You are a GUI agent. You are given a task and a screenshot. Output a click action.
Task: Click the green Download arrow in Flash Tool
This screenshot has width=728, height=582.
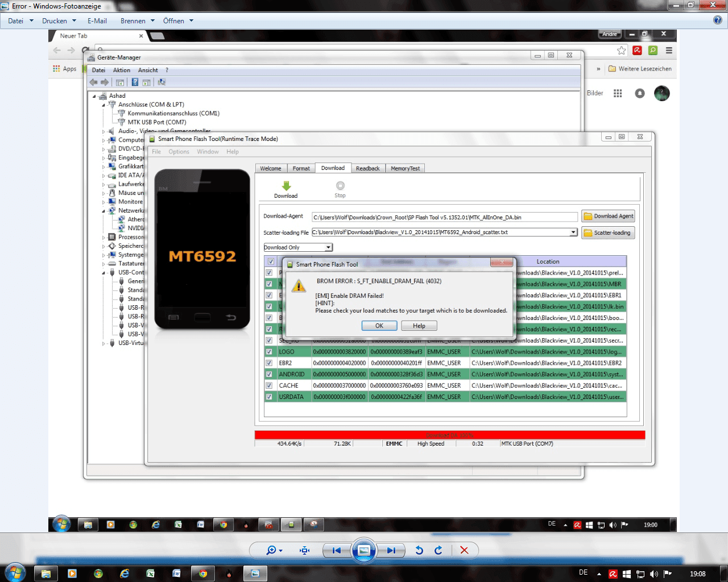pyautogui.click(x=286, y=186)
